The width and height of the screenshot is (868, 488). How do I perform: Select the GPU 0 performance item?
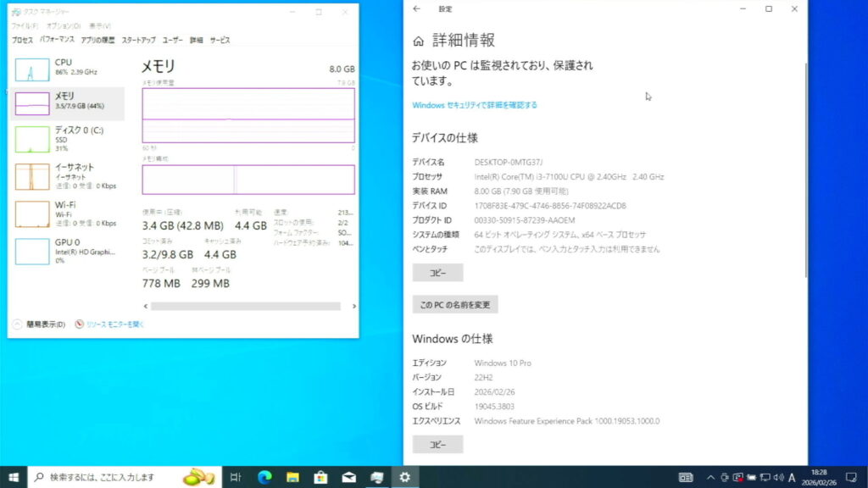[x=70, y=251]
